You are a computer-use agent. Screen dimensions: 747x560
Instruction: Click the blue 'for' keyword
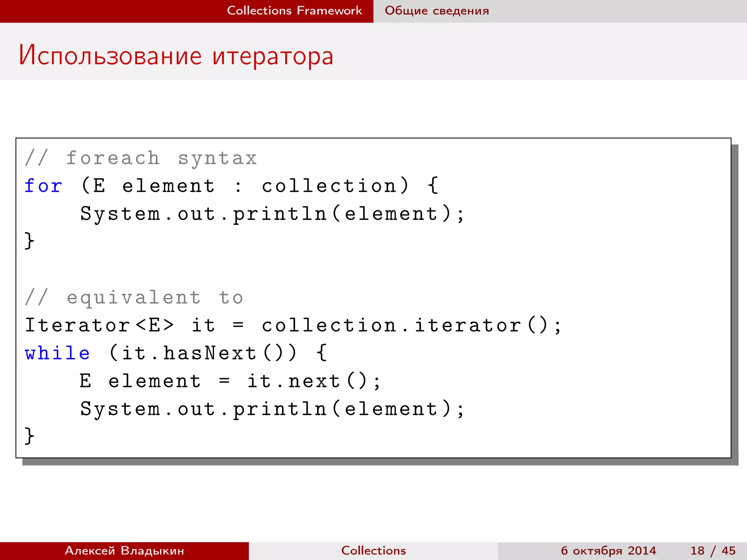43,186
